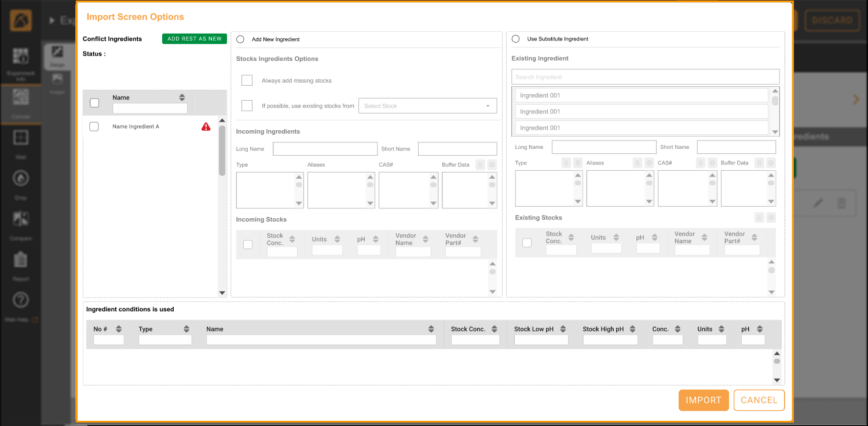Select Ingredient 001 from Existing Ingredient list
The height and width of the screenshot is (426, 868).
click(x=641, y=95)
